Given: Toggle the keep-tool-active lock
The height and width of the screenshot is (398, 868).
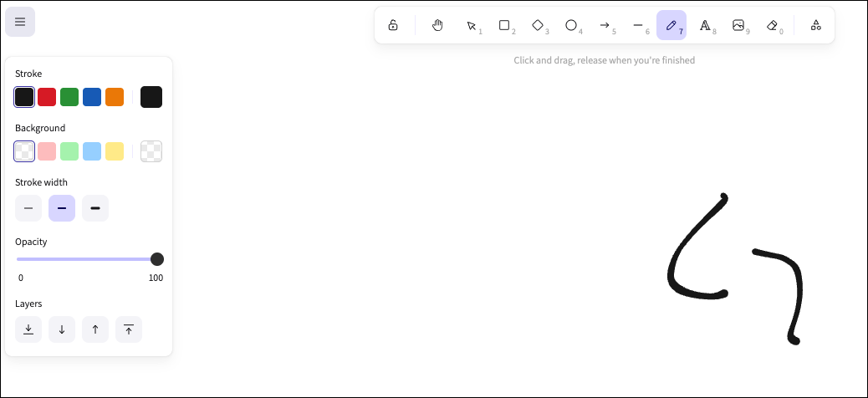Looking at the screenshot, I should click(x=393, y=25).
